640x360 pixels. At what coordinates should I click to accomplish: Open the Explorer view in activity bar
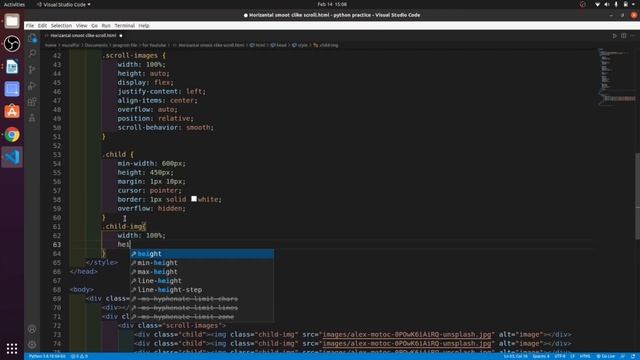[x=32, y=38]
